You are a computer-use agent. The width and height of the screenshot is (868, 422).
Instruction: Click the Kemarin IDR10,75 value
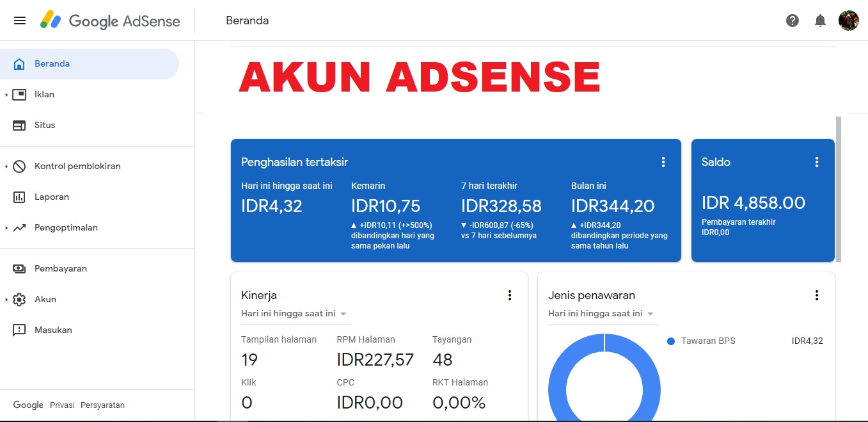coord(386,206)
